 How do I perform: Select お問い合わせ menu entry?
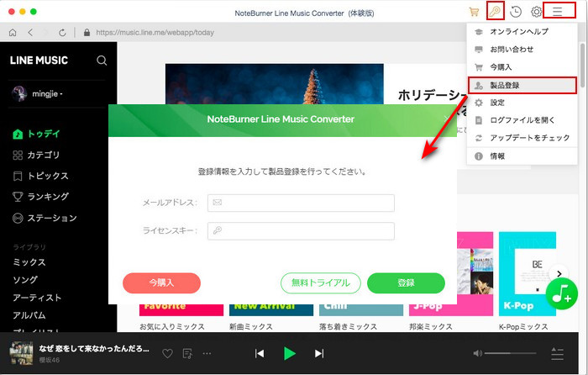[x=522, y=49]
